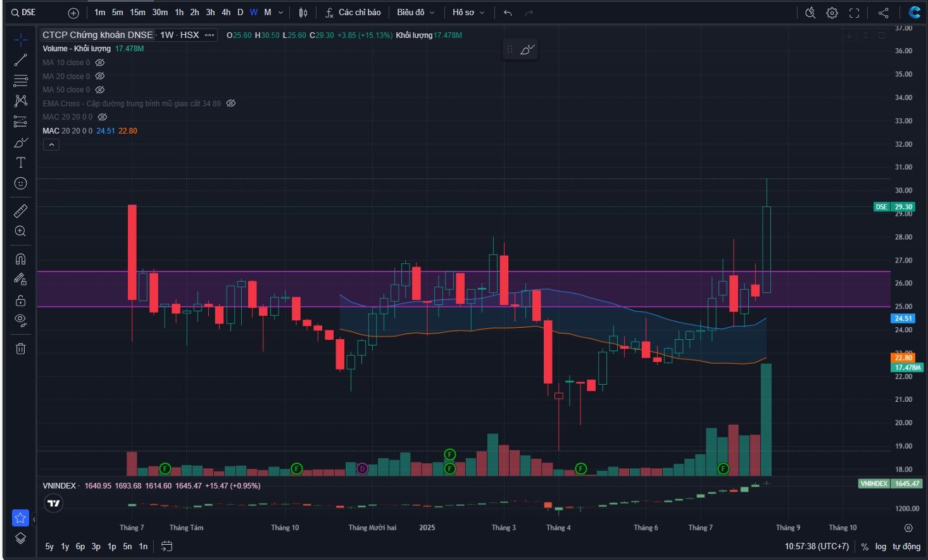Show the EMA Cross indicator
This screenshot has width=928, height=560.
(231, 103)
